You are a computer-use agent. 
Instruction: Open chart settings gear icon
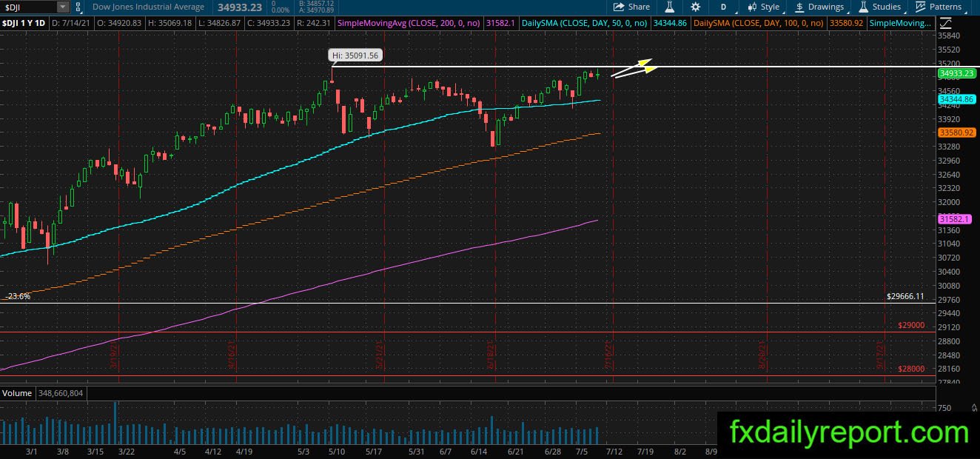pyautogui.click(x=695, y=7)
